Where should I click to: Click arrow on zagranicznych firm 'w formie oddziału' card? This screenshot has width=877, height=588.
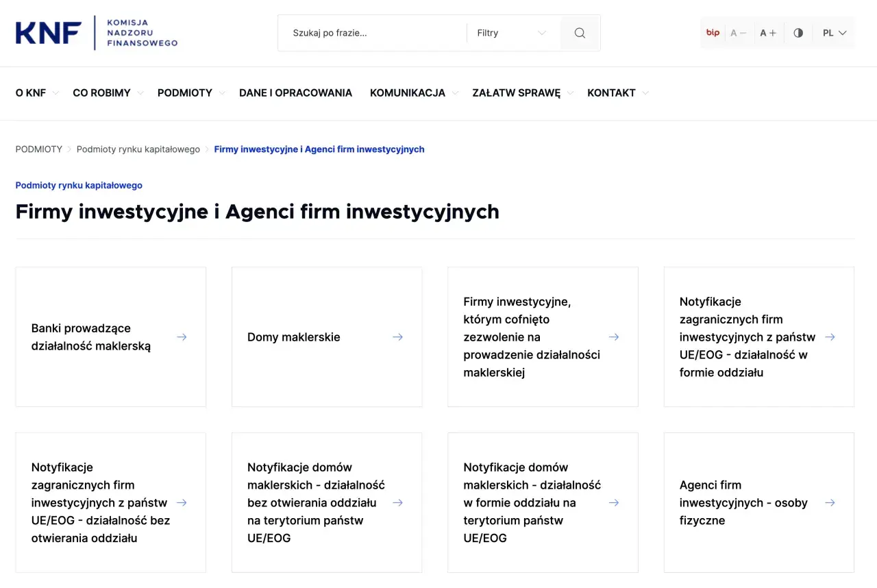[x=830, y=337]
